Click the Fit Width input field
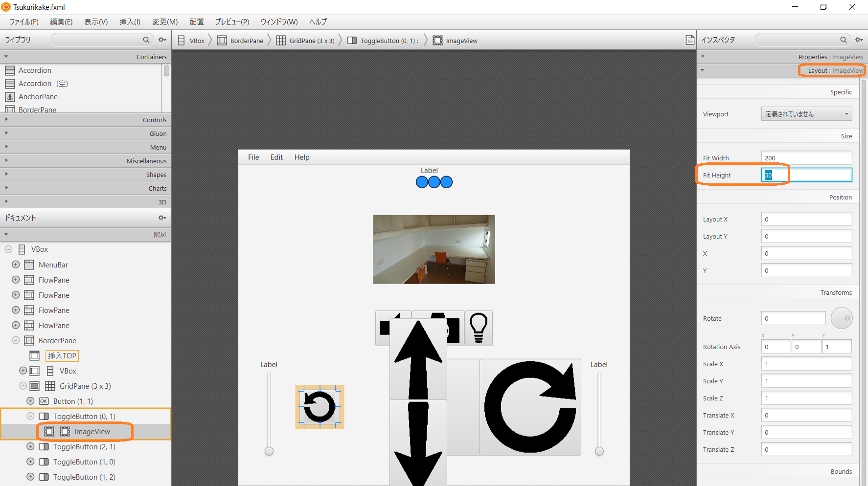868x486 pixels. coord(806,158)
